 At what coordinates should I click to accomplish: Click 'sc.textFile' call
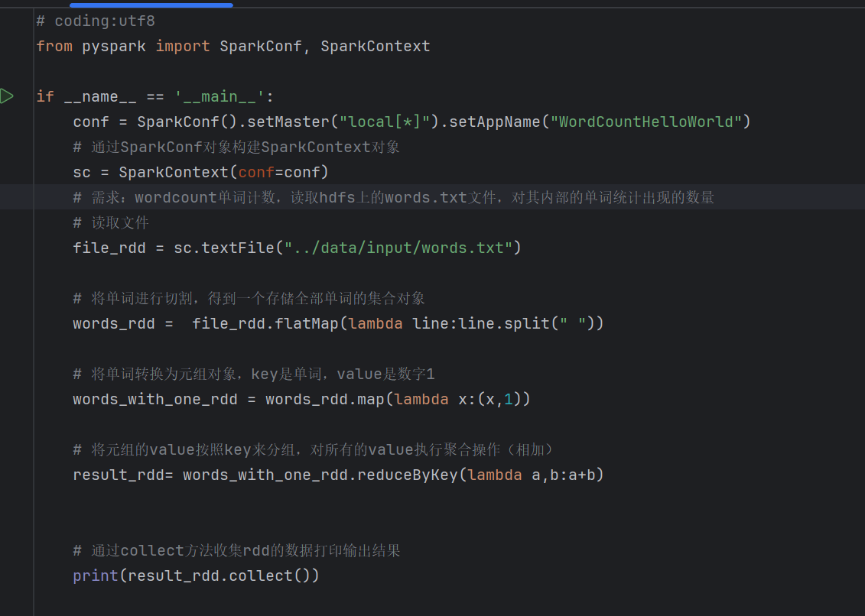224,248
